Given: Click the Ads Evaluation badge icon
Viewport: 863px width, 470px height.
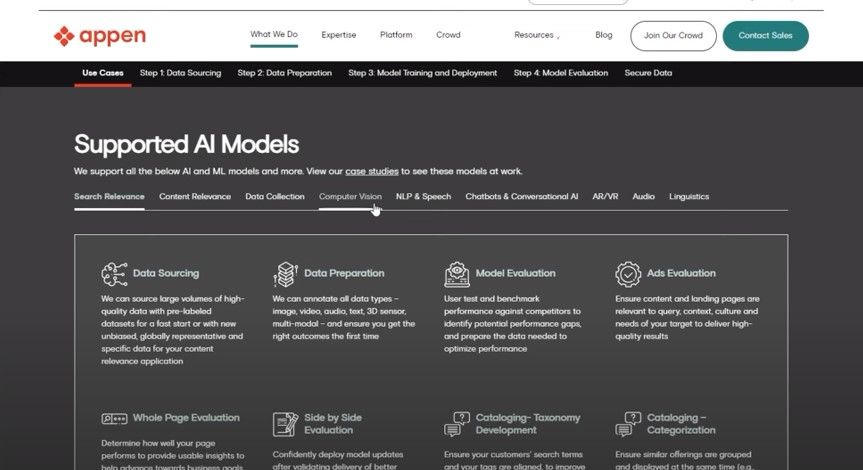Looking at the screenshot, I should coord(628,274).
